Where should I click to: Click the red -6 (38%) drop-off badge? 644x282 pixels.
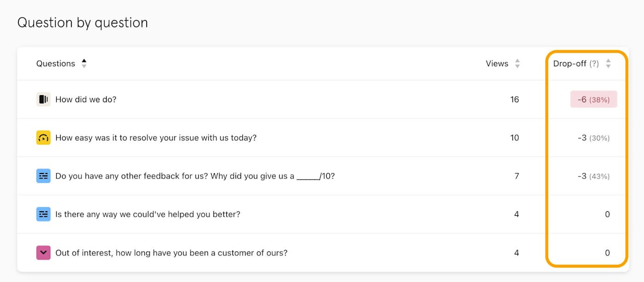click(593, 99)
